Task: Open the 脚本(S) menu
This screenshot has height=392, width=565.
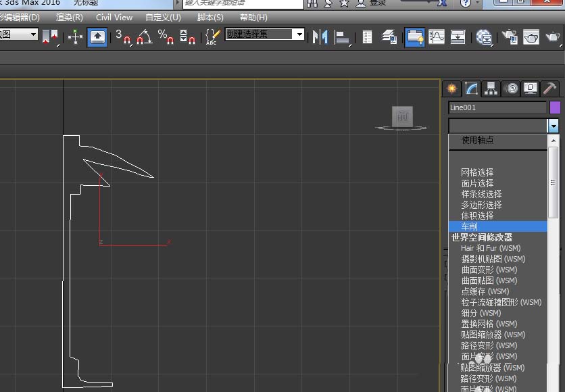Action: [x=210, y=18]
